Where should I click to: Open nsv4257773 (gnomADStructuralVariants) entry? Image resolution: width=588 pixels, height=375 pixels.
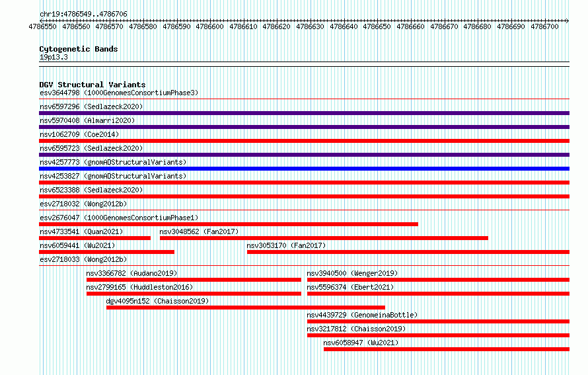tap(113, 162)
